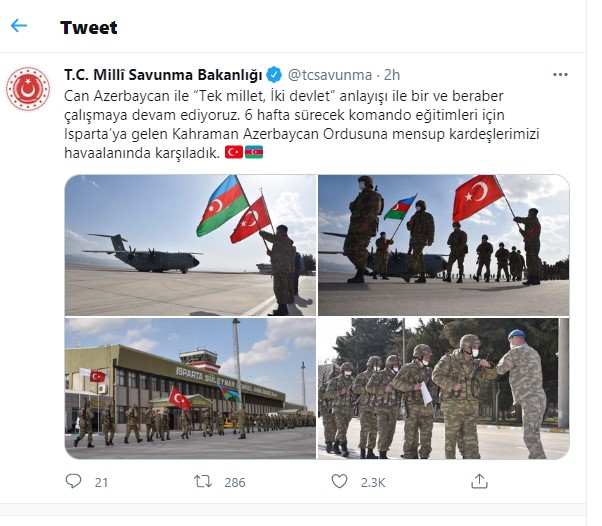The height and width of the screenshot is (526, 602).
Task: Open the photo of cargo plane with flags
Action: [190, 245]
